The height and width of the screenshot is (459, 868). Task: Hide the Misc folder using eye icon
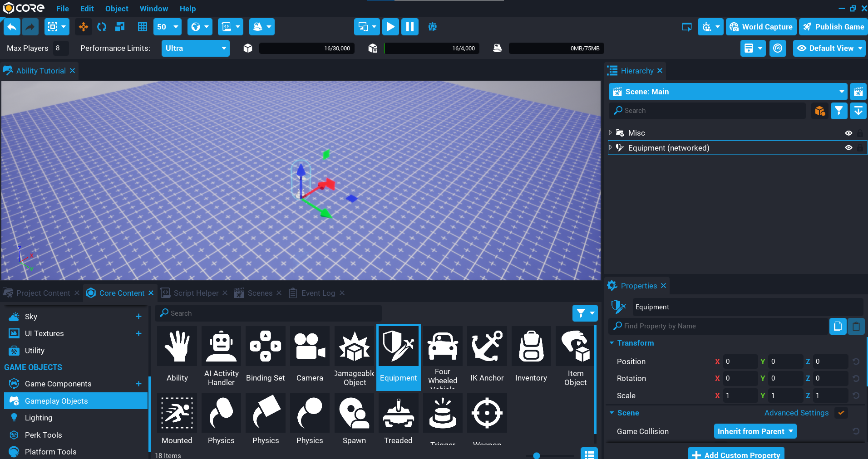click(x=848, y=133)
